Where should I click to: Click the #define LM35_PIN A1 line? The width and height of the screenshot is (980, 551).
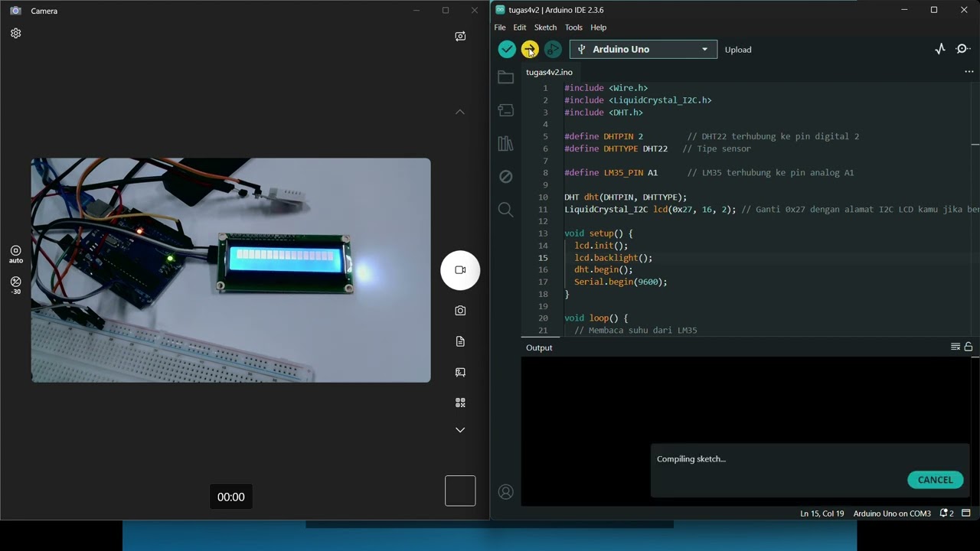[611, 173]
